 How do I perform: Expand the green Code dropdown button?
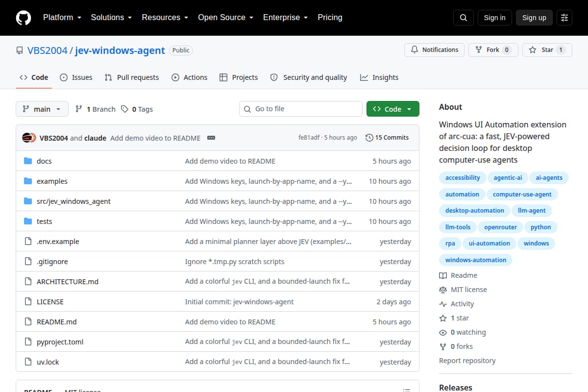(393, 109)
